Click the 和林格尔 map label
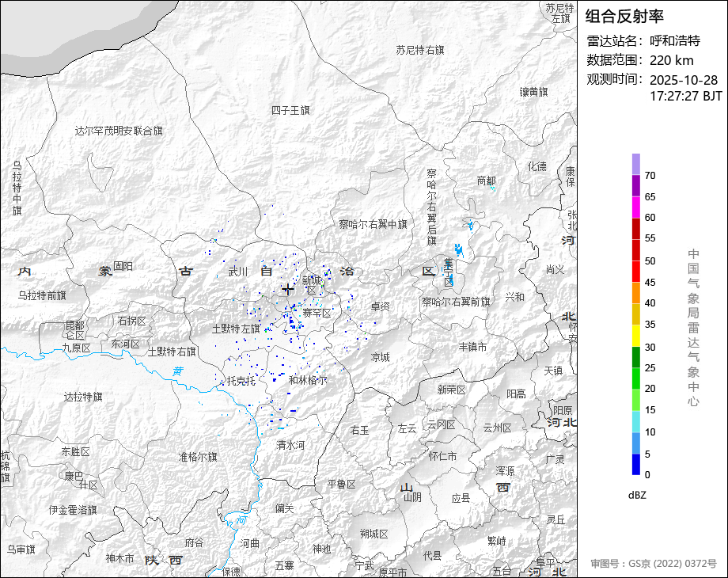The height and width of the screenshot is (578, 728). point(308,380)
